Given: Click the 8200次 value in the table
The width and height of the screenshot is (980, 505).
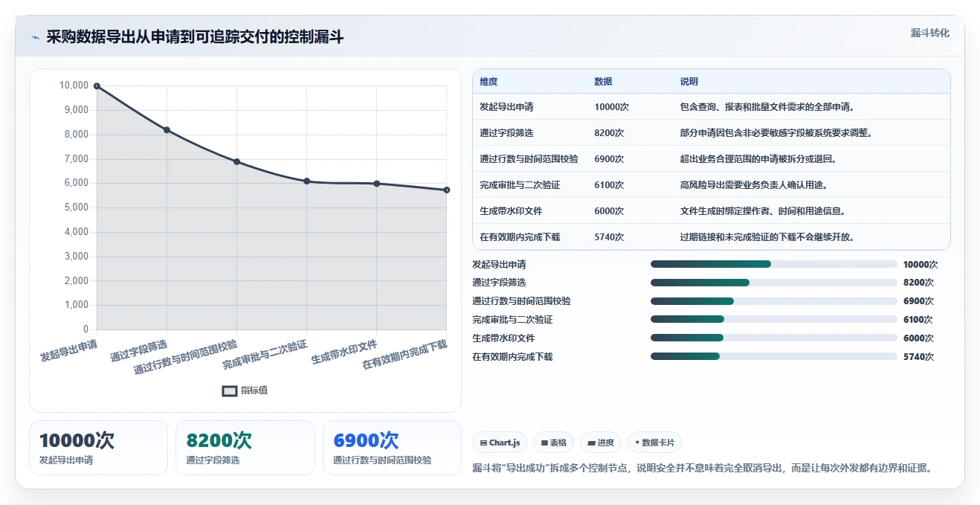Looking at the screenshot, I should [609, 133].
